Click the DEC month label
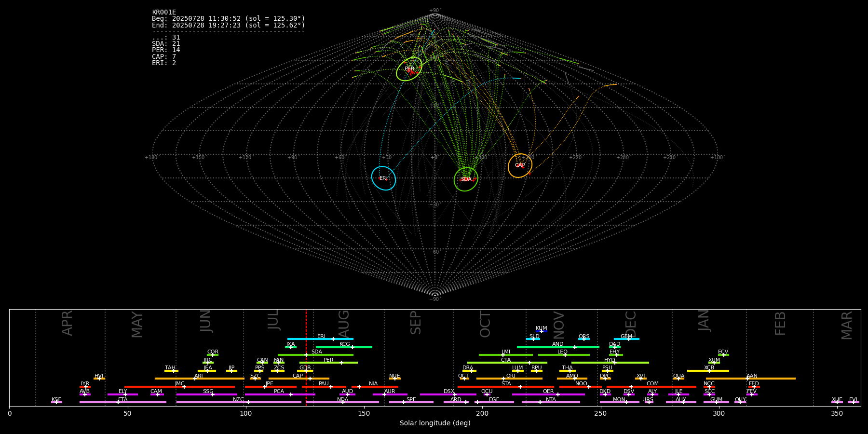The height and width of the screenshot is (434, 868). click(630, 324)
